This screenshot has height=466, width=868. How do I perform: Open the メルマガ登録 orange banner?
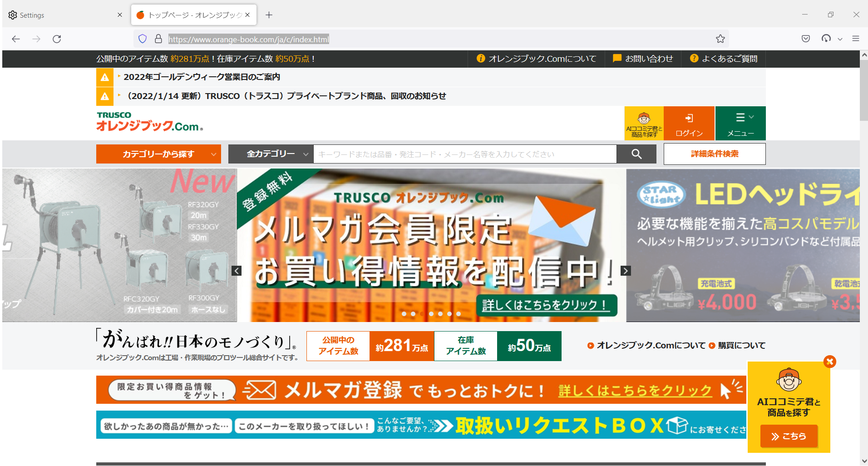tap(421, 390)
